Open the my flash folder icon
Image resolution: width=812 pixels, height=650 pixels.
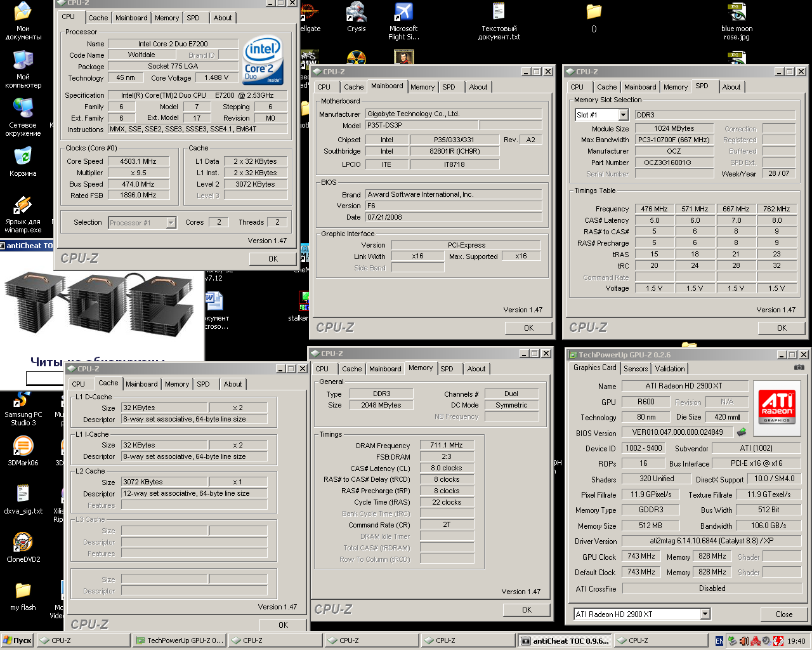(23, 596)
